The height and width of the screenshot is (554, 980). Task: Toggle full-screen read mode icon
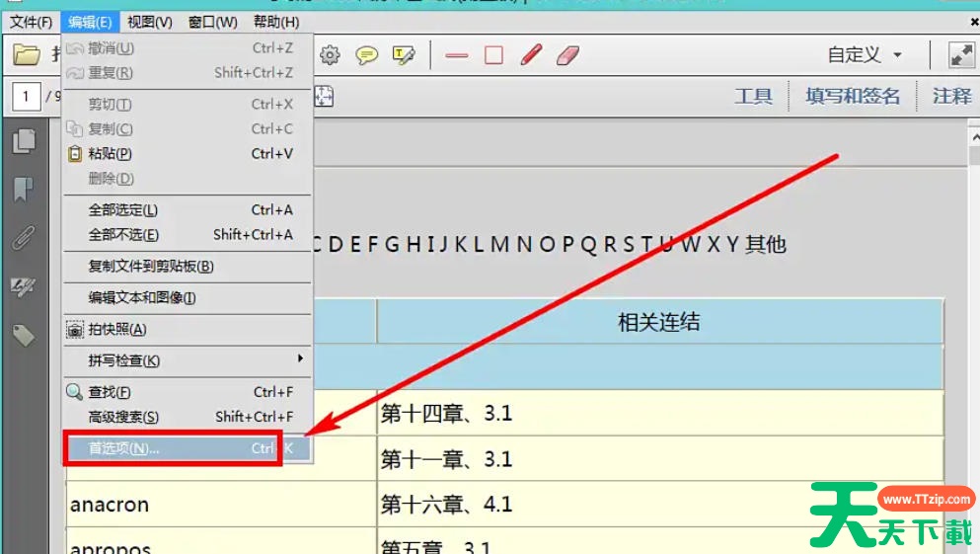(x=961, y=55)
